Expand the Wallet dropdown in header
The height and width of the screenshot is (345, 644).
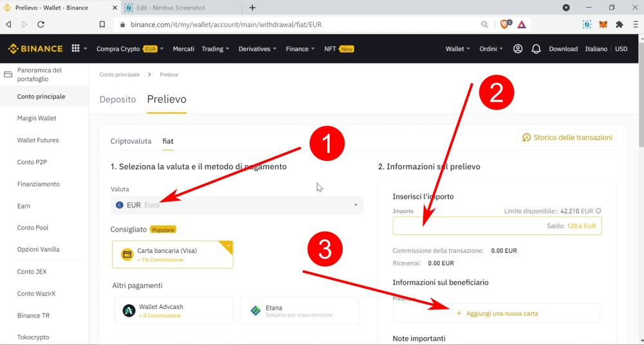458,49
